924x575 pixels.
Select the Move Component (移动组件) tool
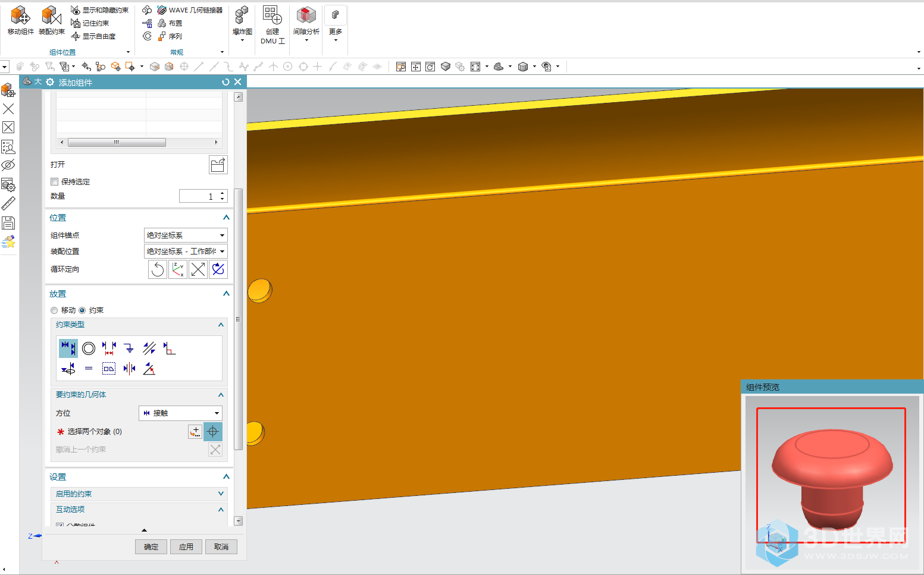(20, 20)
